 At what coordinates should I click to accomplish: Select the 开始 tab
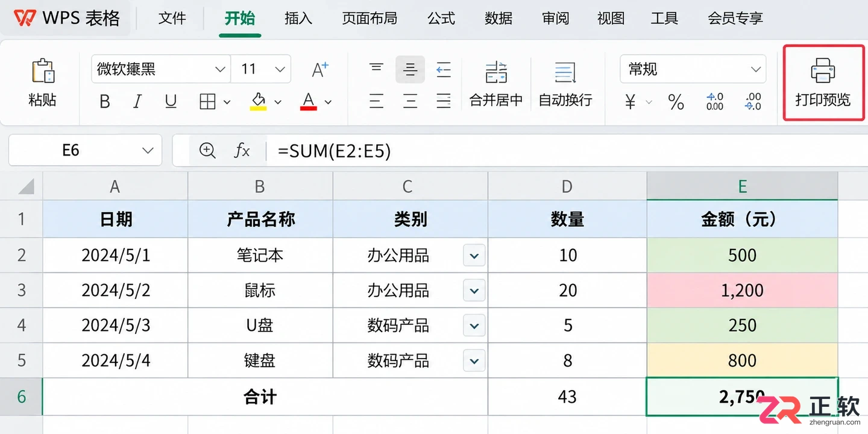pyautogui.click(x=240, y=18)
